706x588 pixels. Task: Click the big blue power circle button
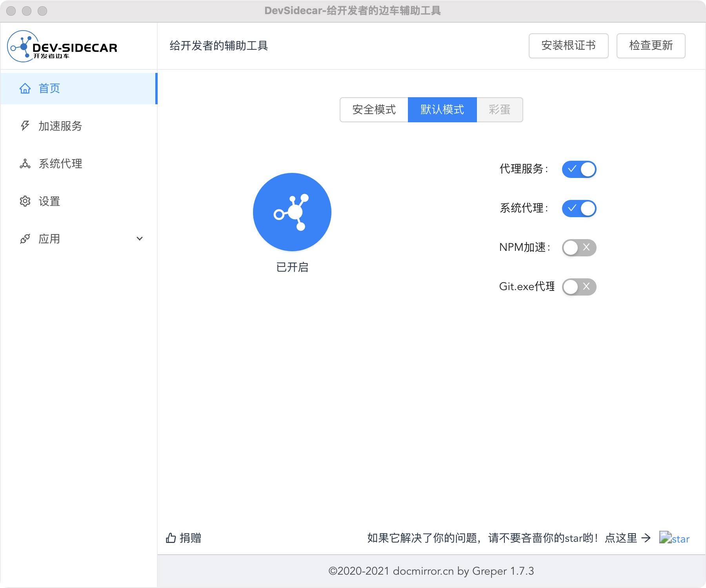292,212
